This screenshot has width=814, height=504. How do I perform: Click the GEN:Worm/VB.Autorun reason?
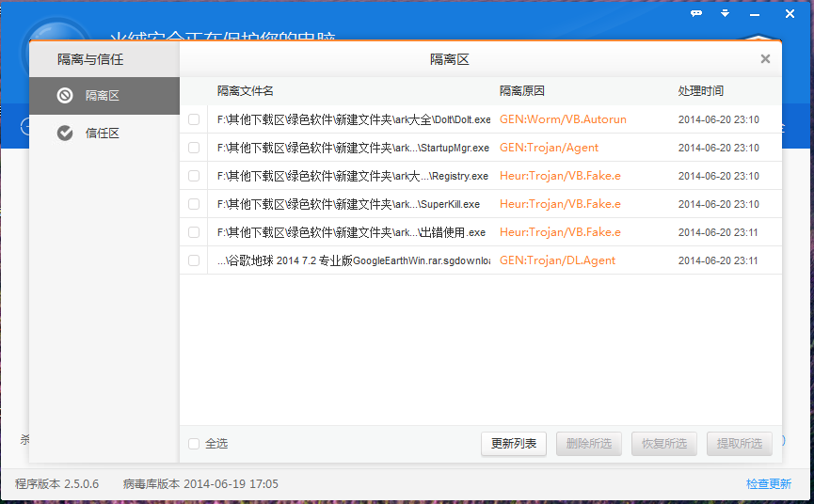click(x=563, y=119)
